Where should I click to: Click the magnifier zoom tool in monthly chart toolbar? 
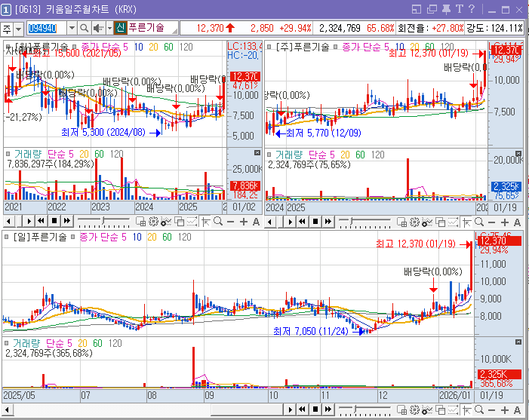coord(218,222)
